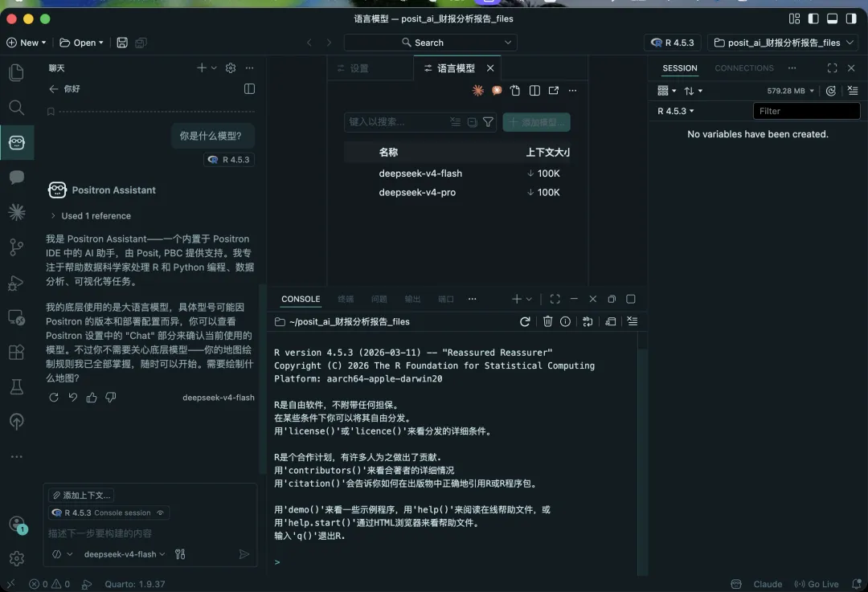
Task: Open project folder dropdown posit_ai_财报分析报告_files
Action: (x=784, y=43)
